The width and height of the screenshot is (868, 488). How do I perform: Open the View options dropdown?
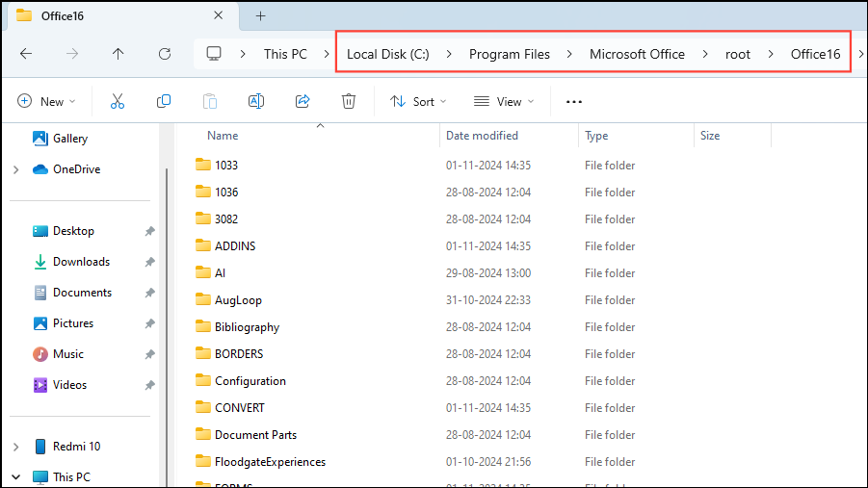pos(504,101)
